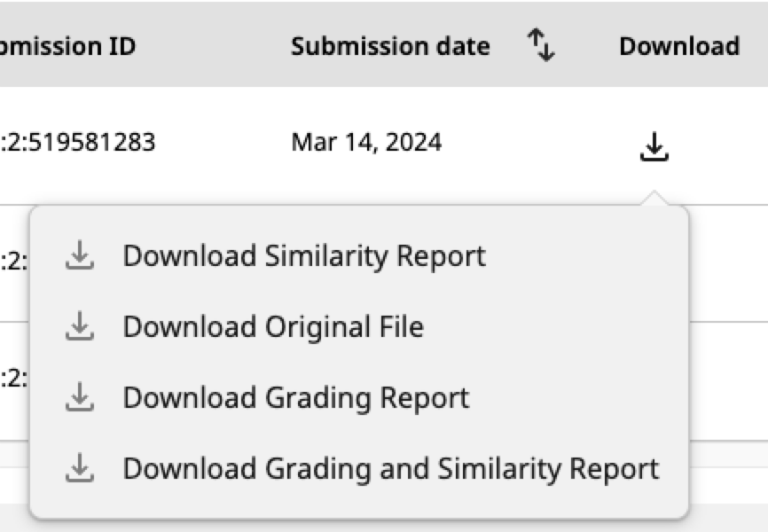Click the download icon in the Mar 14 row
The height and width of the screenshot is (532, 768).
(654, 146)
